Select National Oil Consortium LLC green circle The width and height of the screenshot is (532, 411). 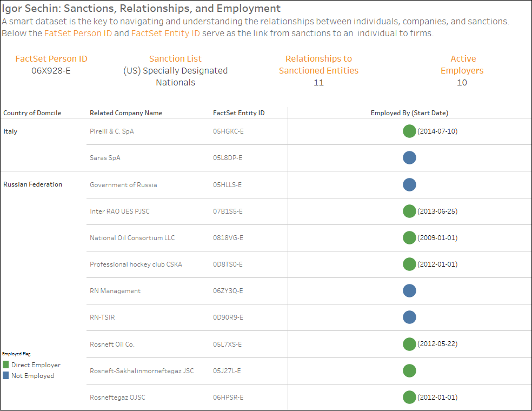click(x=409, y=237)
